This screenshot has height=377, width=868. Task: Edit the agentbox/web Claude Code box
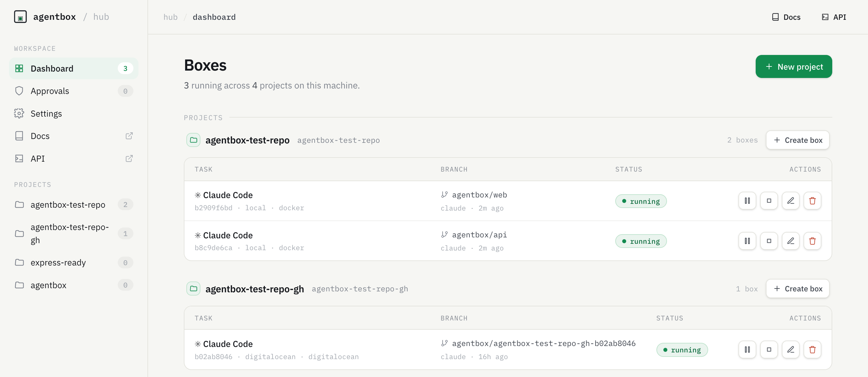click(x=790, y=201)
